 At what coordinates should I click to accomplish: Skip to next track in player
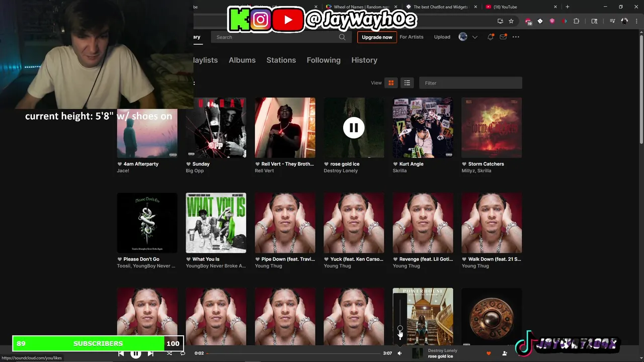click(x=150, y=353)
